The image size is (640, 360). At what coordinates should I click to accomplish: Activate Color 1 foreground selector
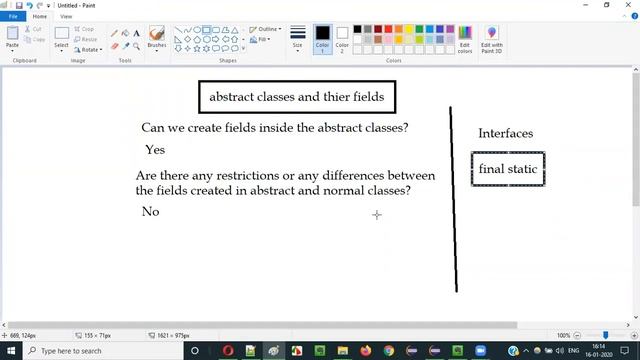point(322,40)
